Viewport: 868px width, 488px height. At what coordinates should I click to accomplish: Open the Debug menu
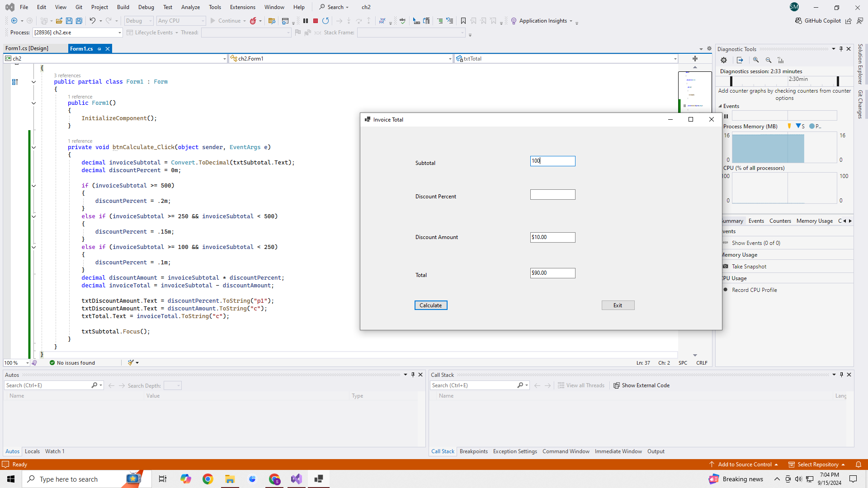point(146,7)
